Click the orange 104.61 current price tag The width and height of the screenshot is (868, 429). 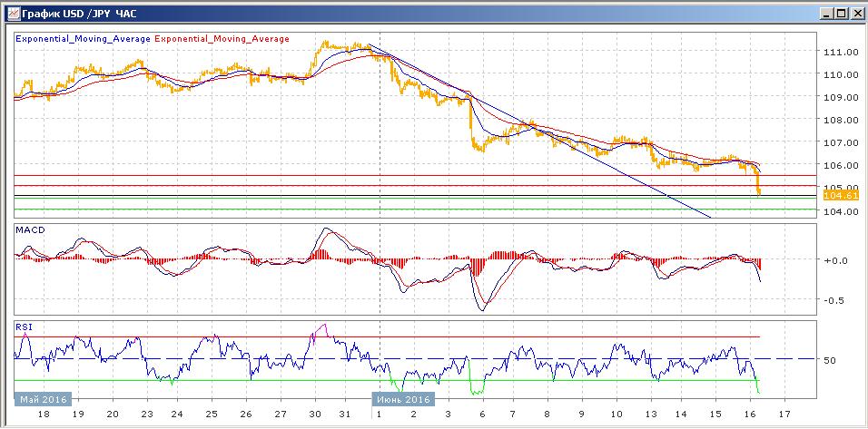(840, 195)
